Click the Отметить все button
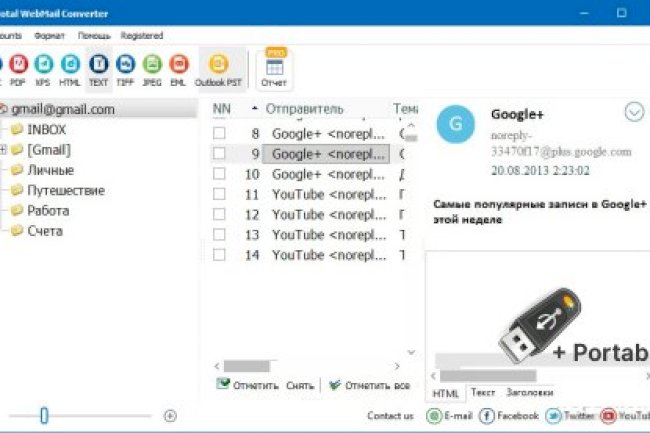Screen dimensions: 650x433 tap(368, 384)
